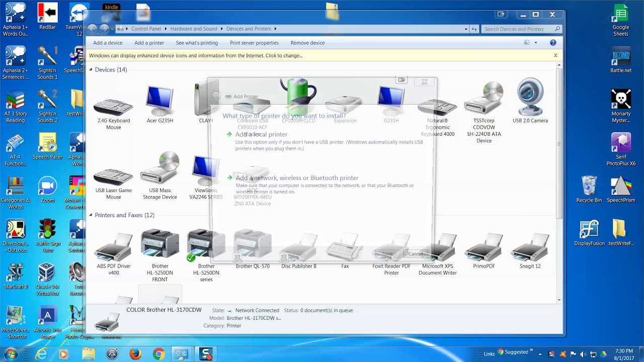This screenshot has height=362, width=644.
Task: Collapse the Devices (14) group
Action: coord(91,69)
